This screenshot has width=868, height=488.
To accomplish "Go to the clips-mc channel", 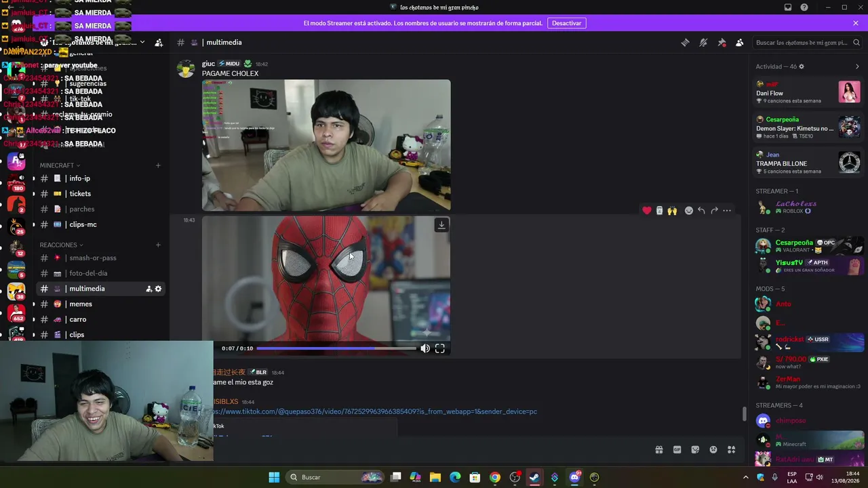I will [100, 224].
